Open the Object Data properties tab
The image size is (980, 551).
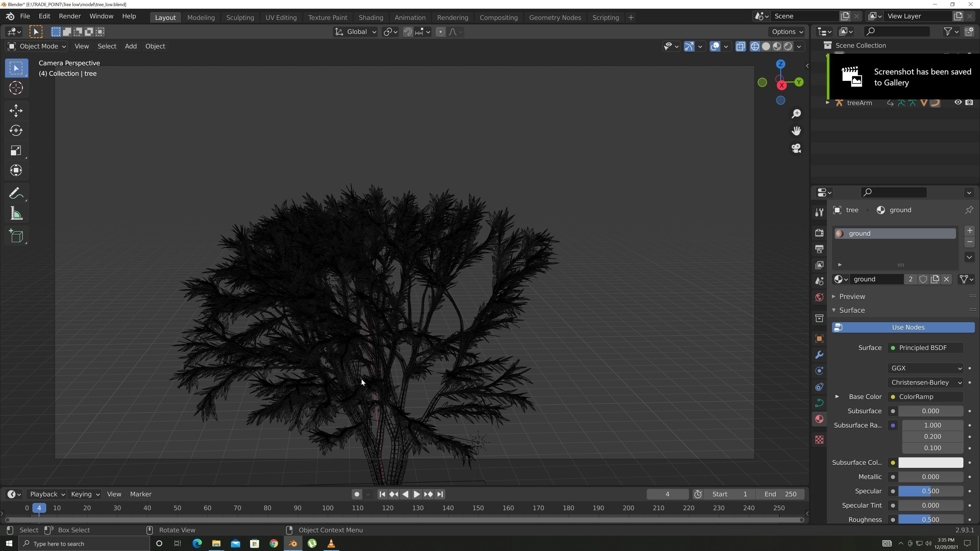[x=819, y=403]
